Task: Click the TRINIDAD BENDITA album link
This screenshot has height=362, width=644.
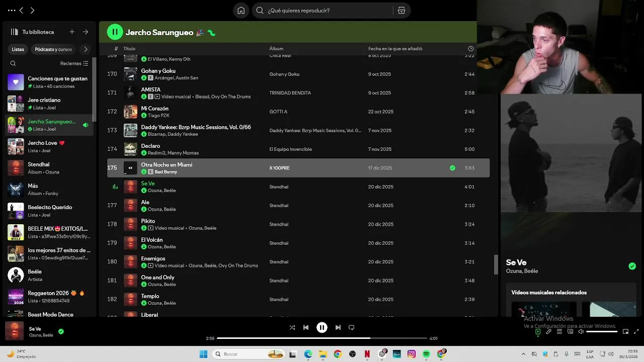Action: pos(290,93)
